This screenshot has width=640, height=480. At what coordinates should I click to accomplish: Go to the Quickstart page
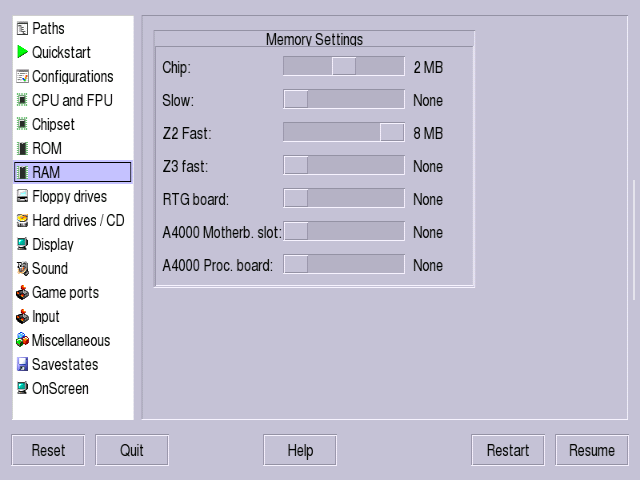click(61, 52)
